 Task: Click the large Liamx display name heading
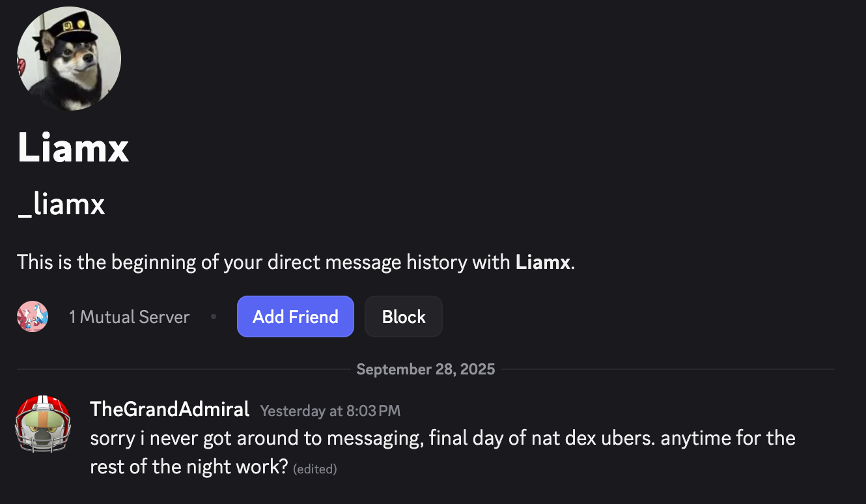[x=73, y=148]
